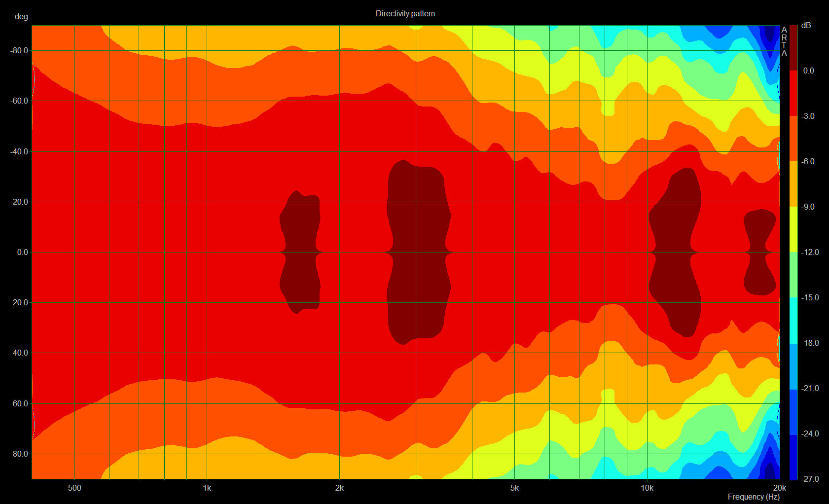
Task: Click the "Directivity pattern" chart title
Action: pos(405,13)
